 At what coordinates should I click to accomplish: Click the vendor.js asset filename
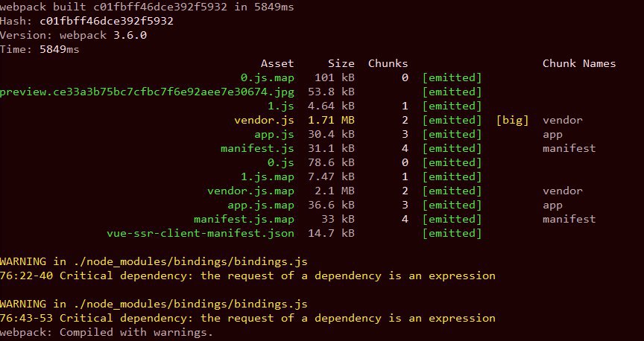tap(264, 120)
